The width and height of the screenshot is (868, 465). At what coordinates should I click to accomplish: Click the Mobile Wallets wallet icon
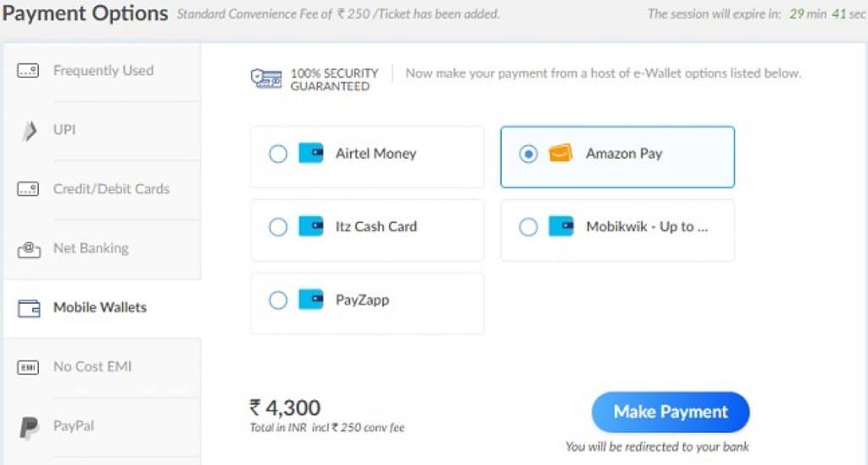click(x=29, y=308)
